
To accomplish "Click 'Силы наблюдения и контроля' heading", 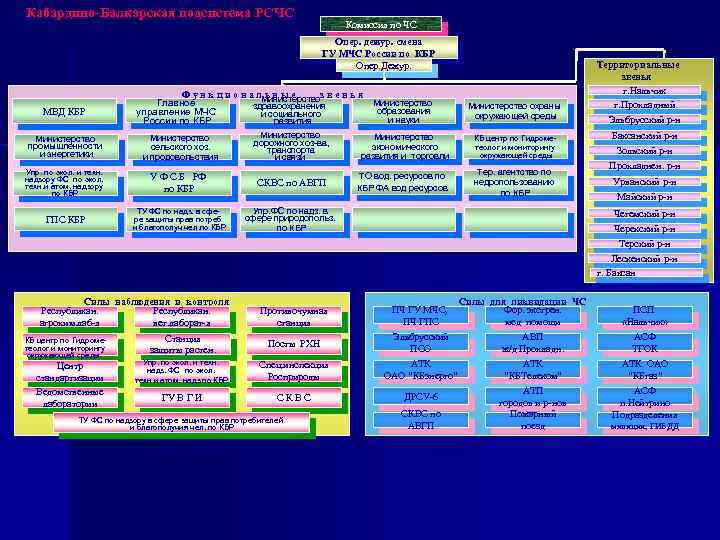I will point(156,302).
